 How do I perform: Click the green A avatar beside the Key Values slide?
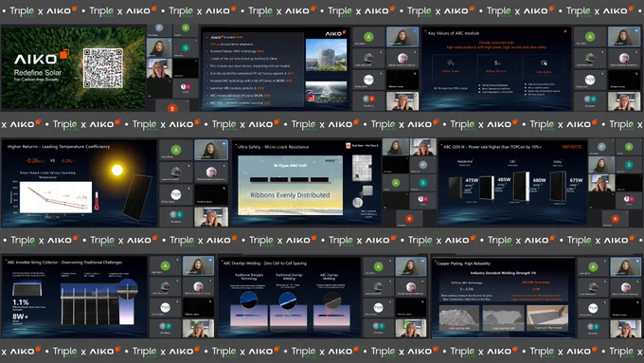click(590, 37)
